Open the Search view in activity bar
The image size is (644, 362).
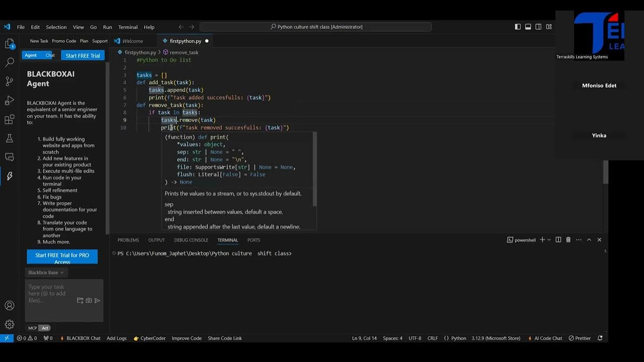click(10, 62)
